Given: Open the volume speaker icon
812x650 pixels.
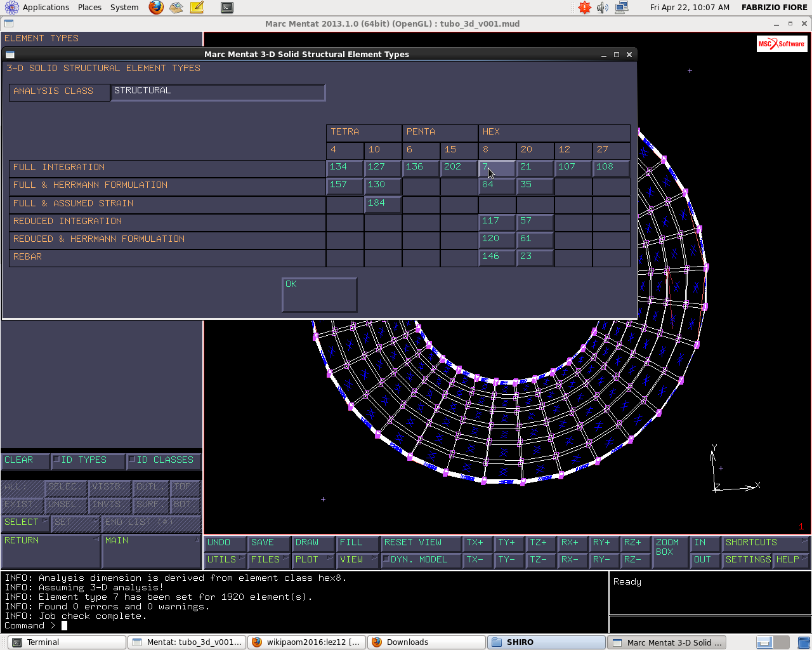Looking at the screenshot, I should [603, 8].
